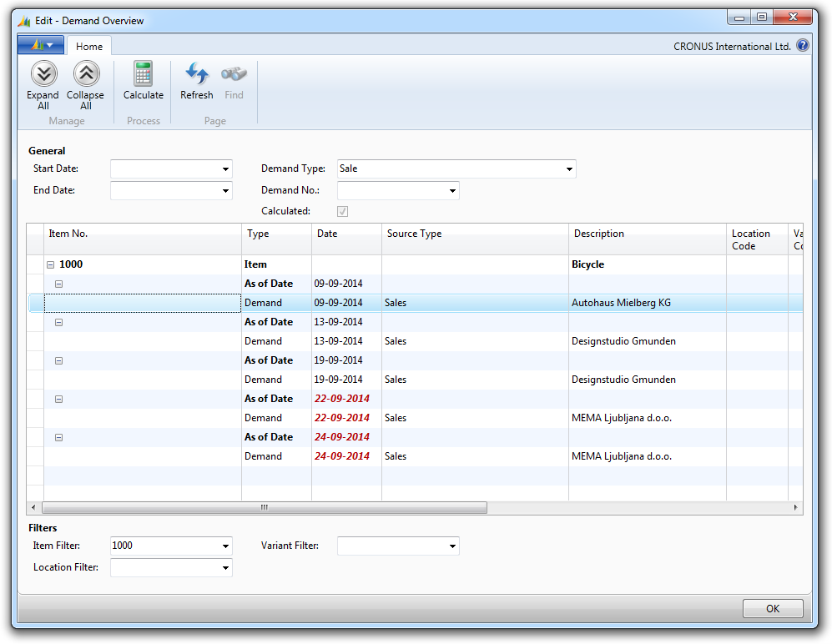The height and width of the screenshot is (644, 832).
Task: Toggle the Calculated checkbox
Action: click(x=343, y=212)
